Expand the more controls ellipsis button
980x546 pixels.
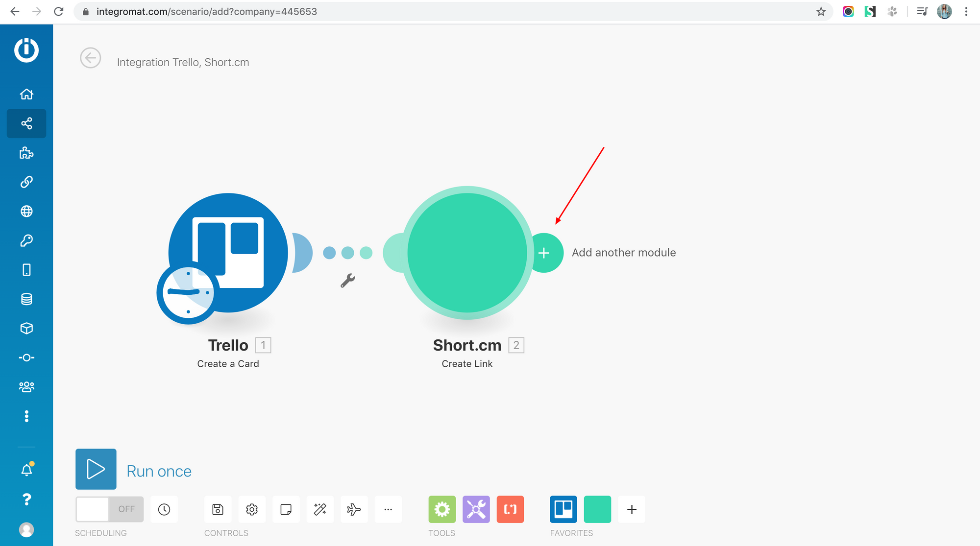coord(388,509)
